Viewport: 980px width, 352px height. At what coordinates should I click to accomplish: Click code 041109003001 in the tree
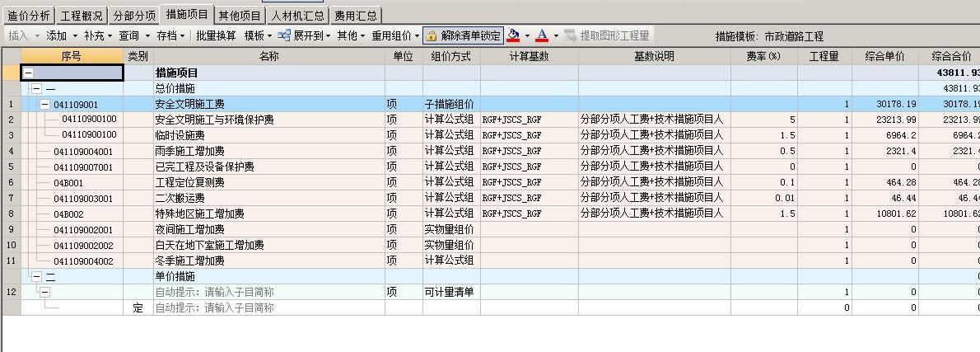click(83, 198)
